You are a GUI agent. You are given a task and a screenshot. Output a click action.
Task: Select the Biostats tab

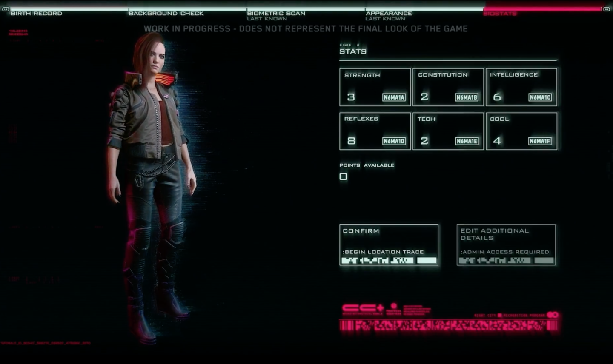pyautogui.click(x=500, y=14)
